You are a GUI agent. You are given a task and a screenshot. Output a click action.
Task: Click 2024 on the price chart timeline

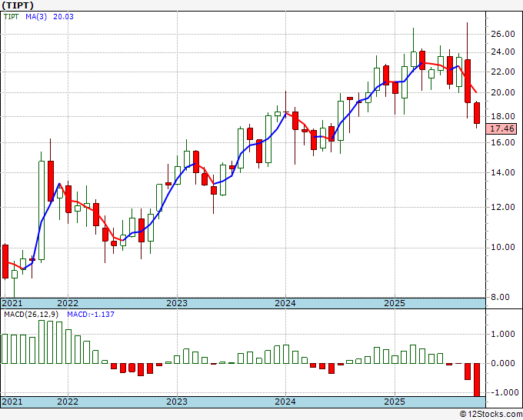coord(285,303)
